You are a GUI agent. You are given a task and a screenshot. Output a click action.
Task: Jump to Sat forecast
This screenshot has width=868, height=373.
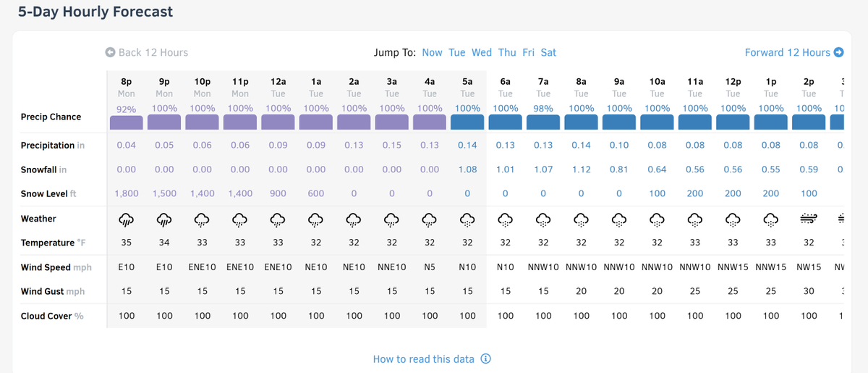[x=549, y=52]
